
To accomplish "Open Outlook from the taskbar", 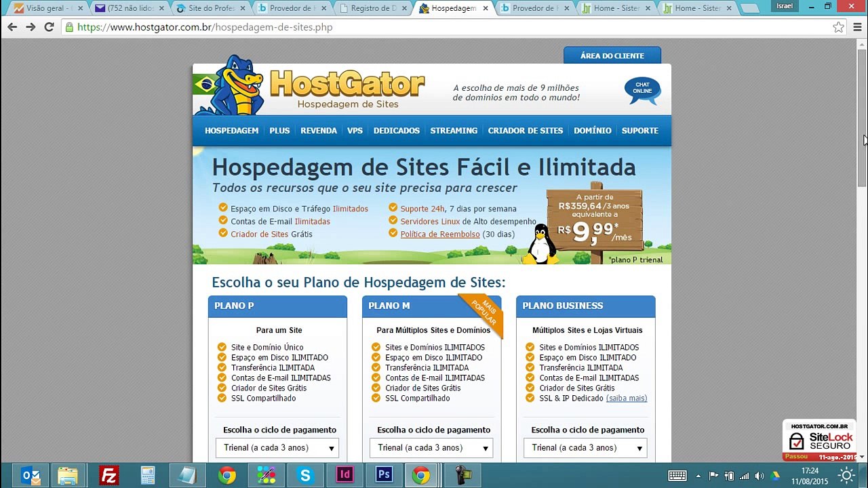I will (31, 476).
